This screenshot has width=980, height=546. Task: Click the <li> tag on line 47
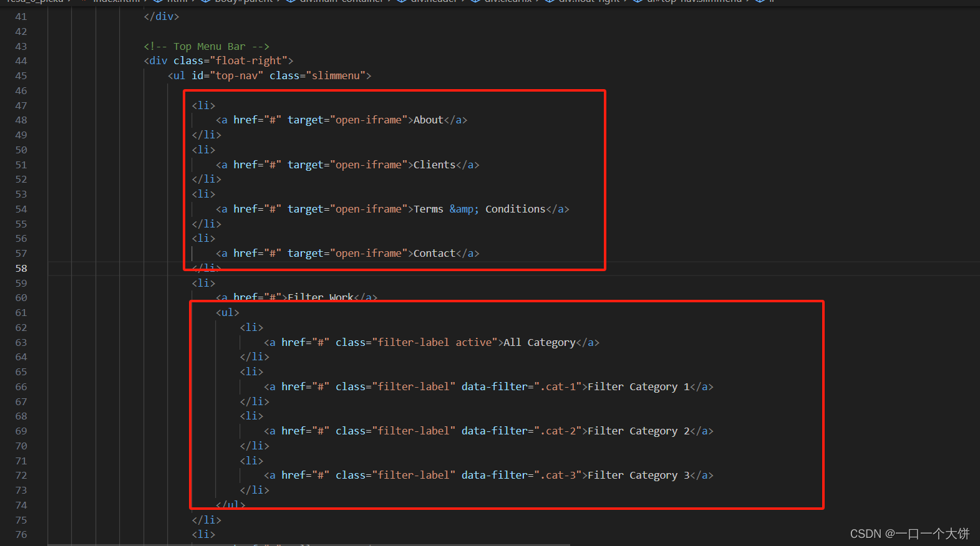click(203, 105)
